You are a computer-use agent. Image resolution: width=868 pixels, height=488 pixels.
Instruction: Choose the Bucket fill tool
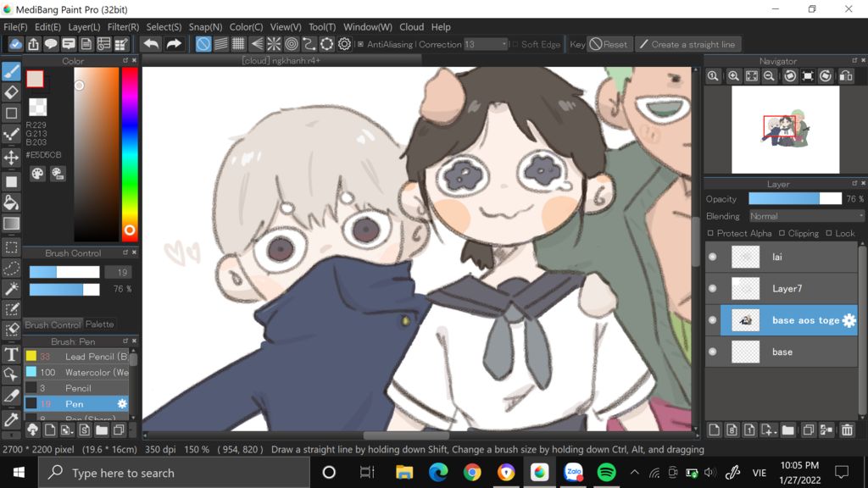(11, 202)
